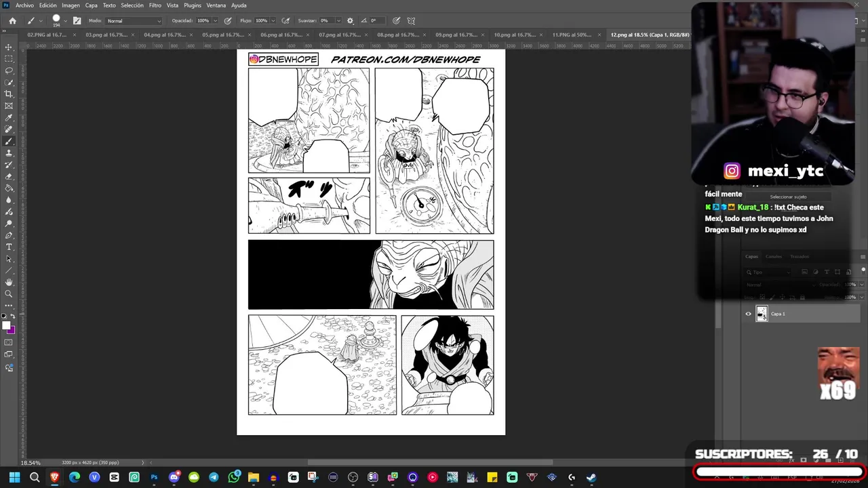
Task: Change the screen mode icon
Action: 9,354
